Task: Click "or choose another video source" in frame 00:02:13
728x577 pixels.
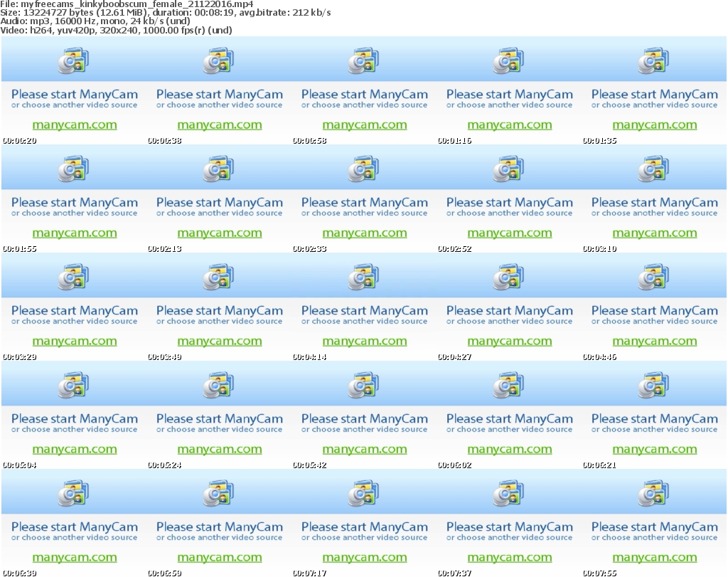Action: point(220,213)
